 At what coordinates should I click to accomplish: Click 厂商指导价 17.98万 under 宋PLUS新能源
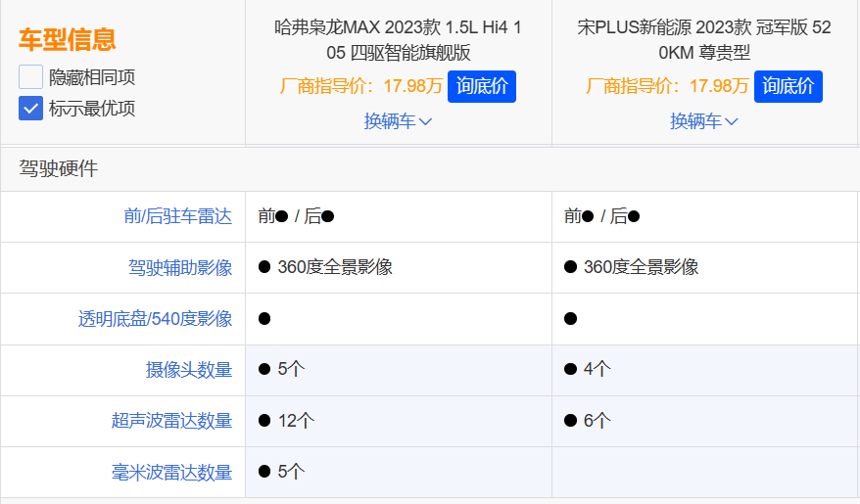point(667,86)
